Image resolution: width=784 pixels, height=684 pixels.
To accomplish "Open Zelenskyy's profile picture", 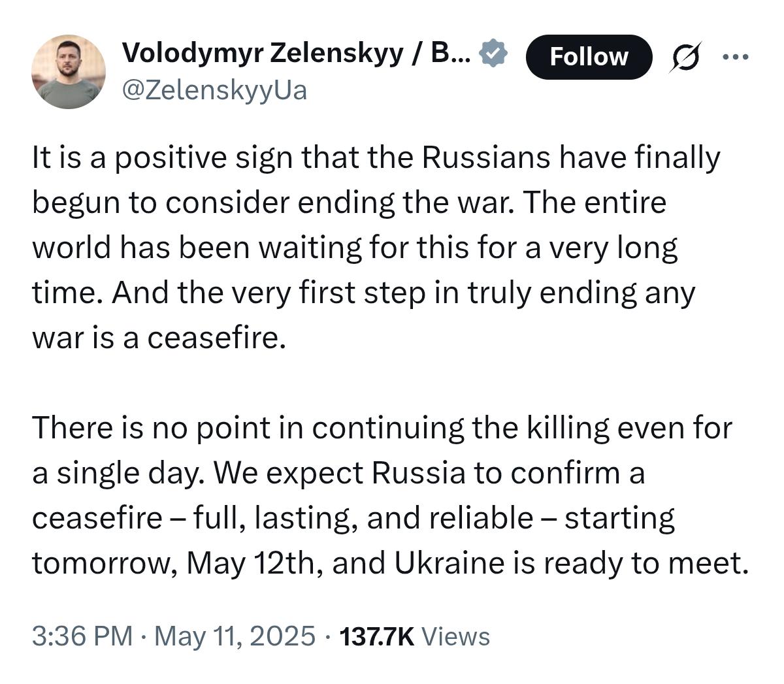I will tap(69, 71).
